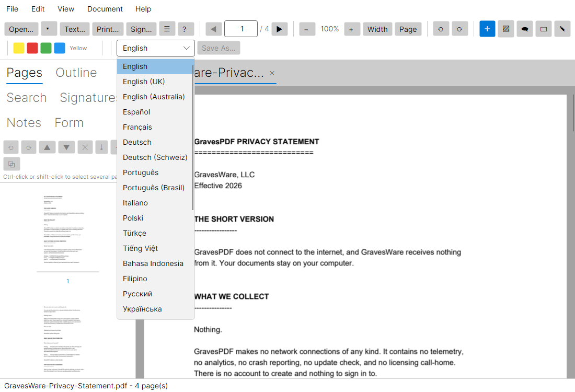
Task: Click the Text... button
Action: 75,29
